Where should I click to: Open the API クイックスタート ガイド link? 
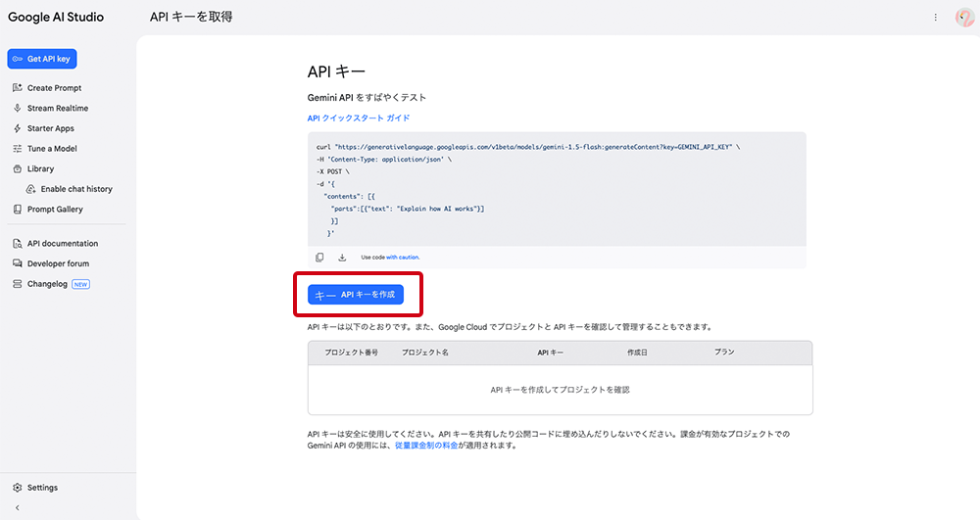[358, 118]
